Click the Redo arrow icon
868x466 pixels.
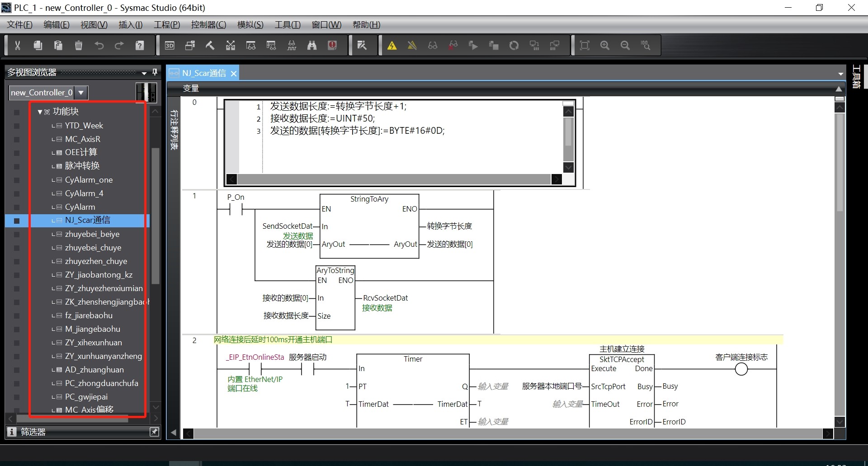[x=119, y=45]
